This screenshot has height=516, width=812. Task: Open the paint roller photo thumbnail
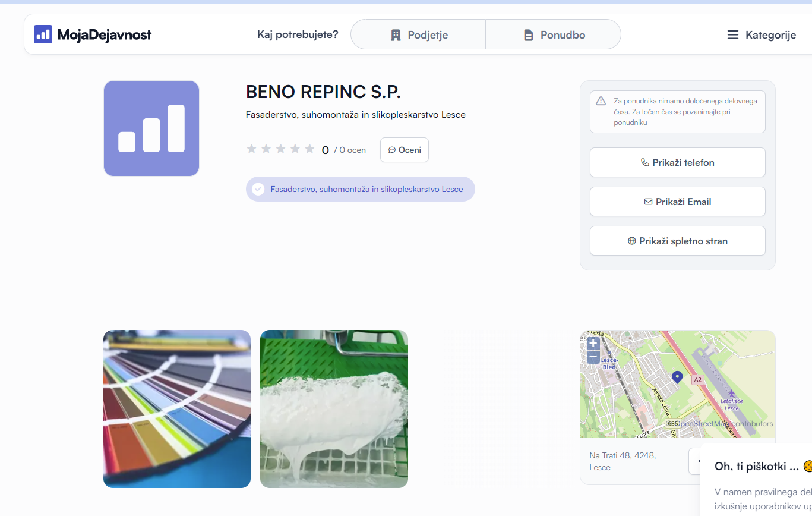pyautogui.click(x=334, y=409)
